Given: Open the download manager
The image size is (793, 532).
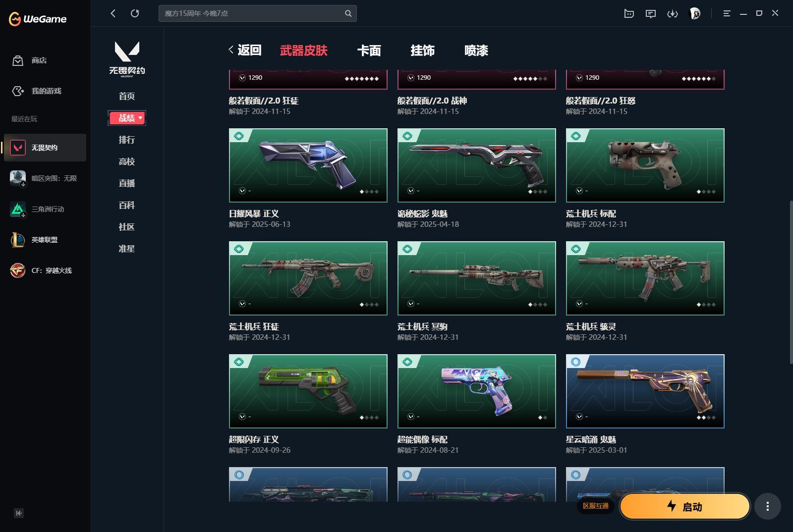Looking at the screenshot, I should [673, 13].
